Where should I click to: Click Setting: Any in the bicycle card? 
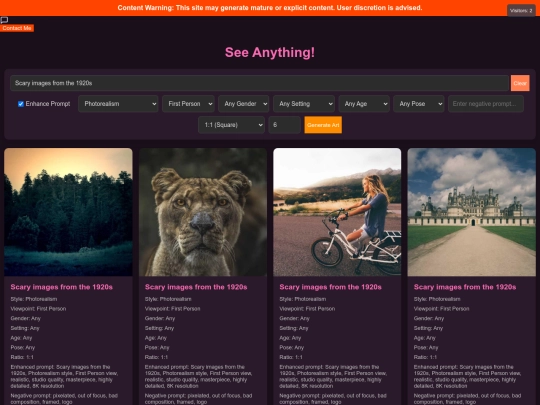(294, 328)
